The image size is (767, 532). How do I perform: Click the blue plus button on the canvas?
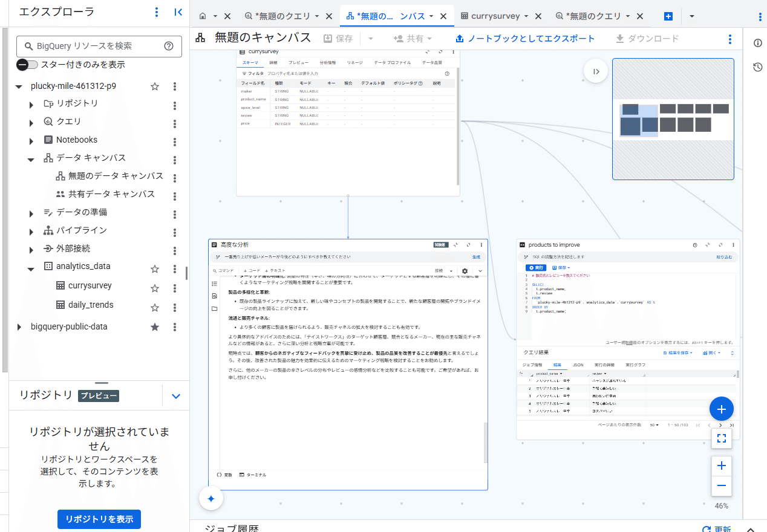(x=721, y=409)
